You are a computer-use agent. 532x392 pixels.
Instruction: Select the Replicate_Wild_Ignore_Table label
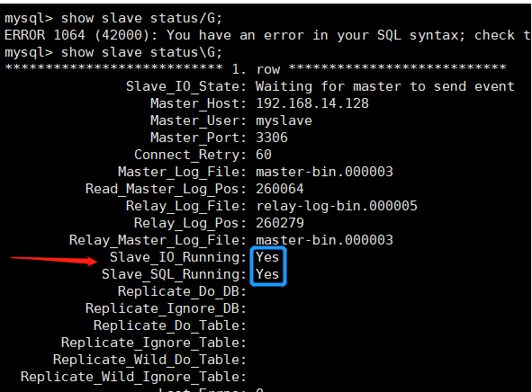pyautogui.click(x=133, y=377)
